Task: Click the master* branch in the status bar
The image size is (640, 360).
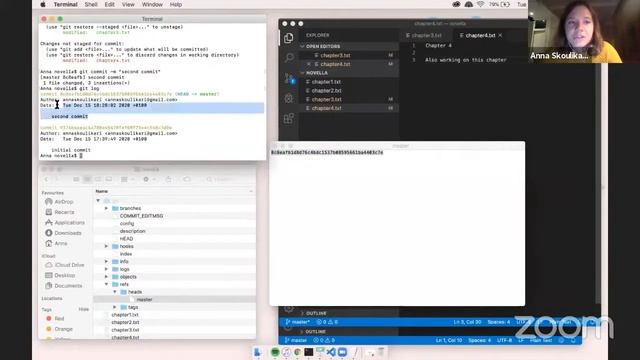Action: (298, 322)
